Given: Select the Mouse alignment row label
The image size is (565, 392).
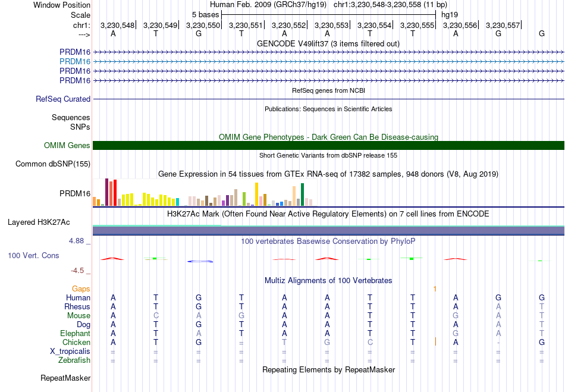Looking at the screenshot, I should point(79,316).
